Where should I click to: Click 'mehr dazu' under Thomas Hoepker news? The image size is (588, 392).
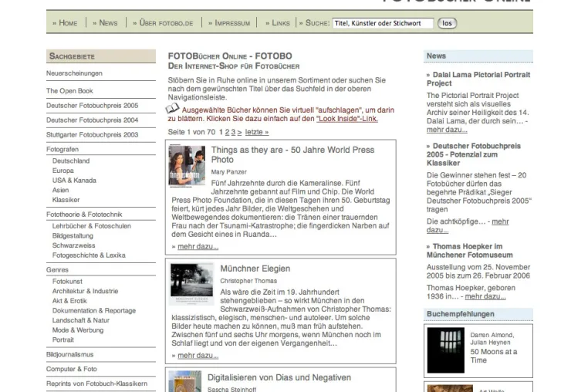(485, 296)
